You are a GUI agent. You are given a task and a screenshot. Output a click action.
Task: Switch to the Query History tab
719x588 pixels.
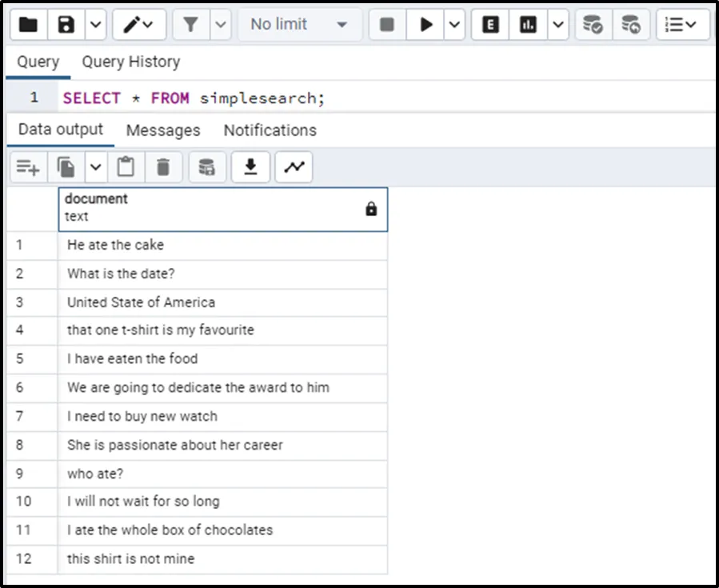pyautogui.click(x=130, y=62)
